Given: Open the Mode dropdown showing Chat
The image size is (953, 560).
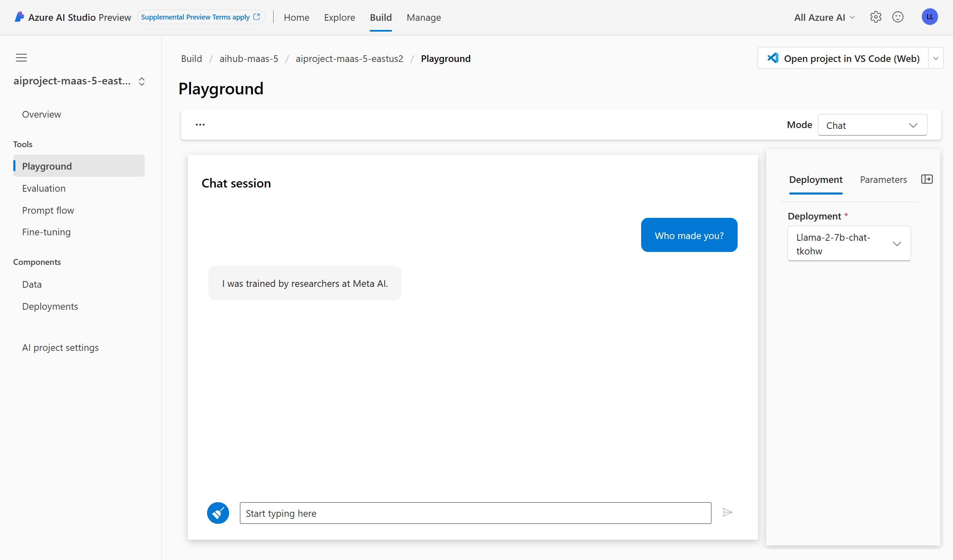Looking at the screenshot, I should coord(872,125).
